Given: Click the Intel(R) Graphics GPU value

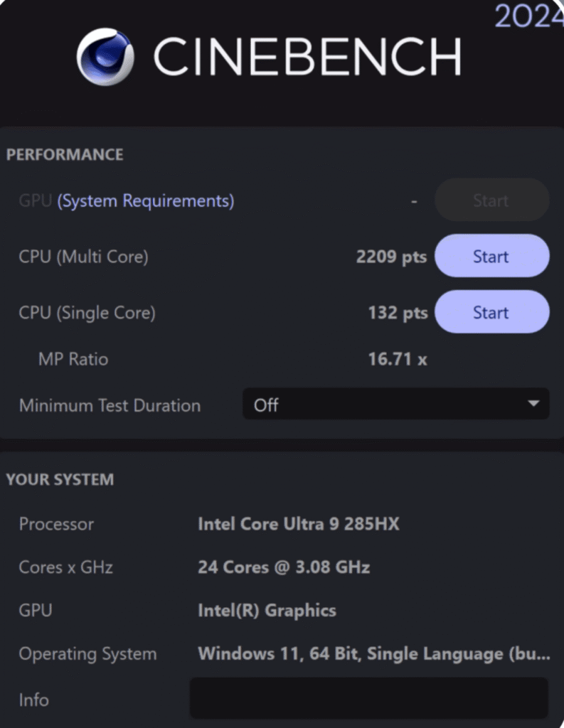Looking at the screenshot, I should point(267,610).
